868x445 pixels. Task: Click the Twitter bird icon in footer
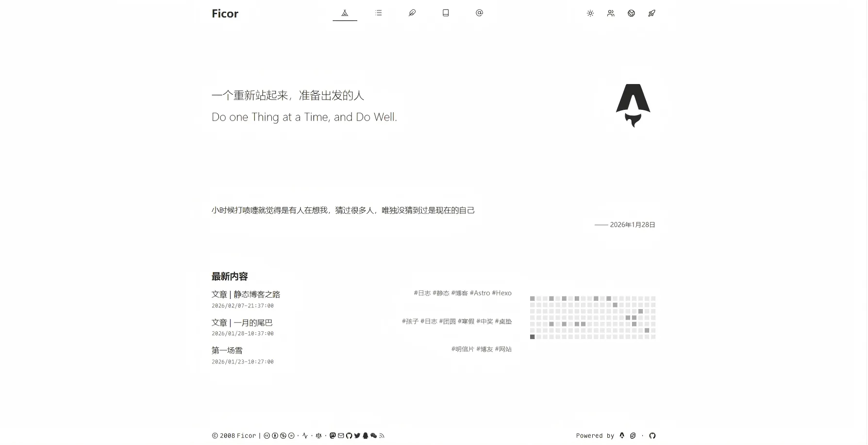pyautogui.click(x=357, y=436)
